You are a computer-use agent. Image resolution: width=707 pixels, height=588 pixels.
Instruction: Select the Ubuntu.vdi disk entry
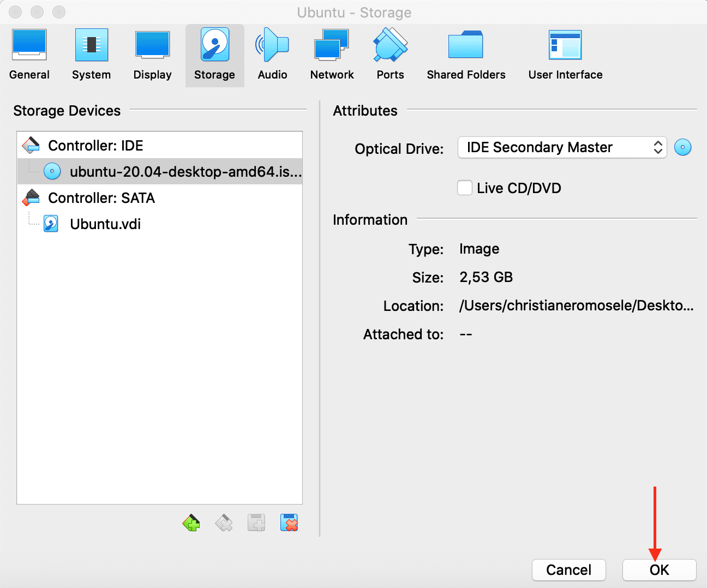click(105, 224)
